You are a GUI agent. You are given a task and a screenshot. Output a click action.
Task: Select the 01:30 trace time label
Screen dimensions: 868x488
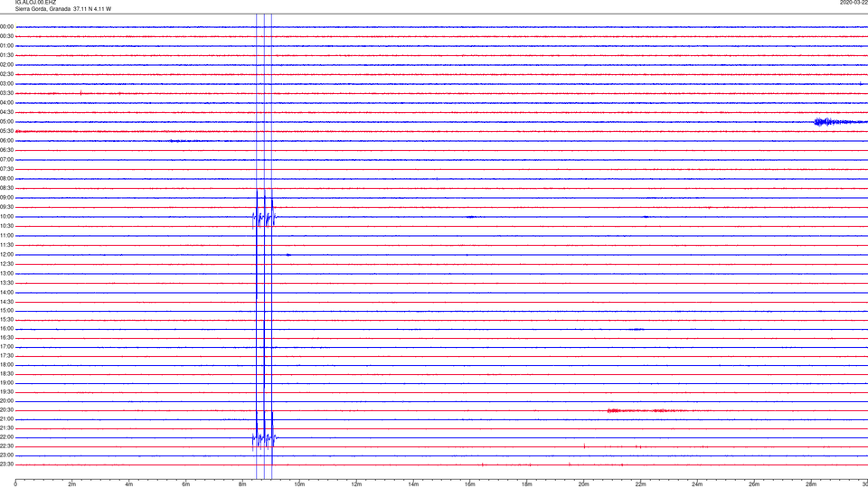tap(6, 55)
